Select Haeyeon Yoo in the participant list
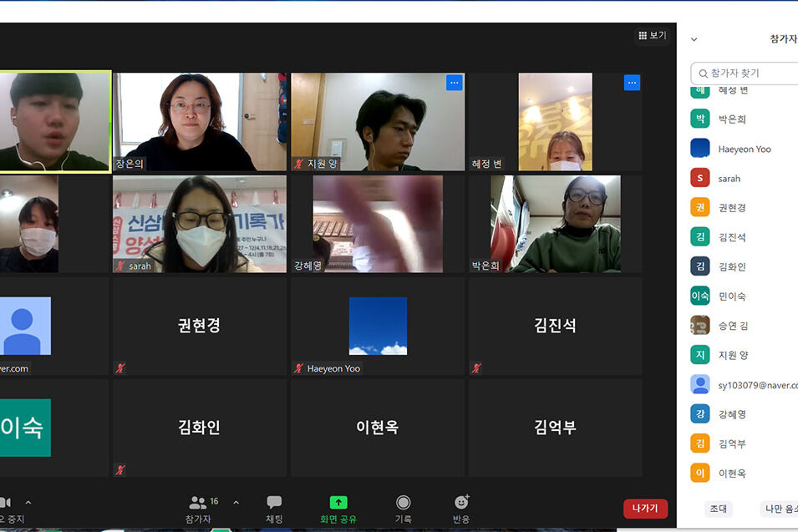798x532 pixels. tap(744, 149)
